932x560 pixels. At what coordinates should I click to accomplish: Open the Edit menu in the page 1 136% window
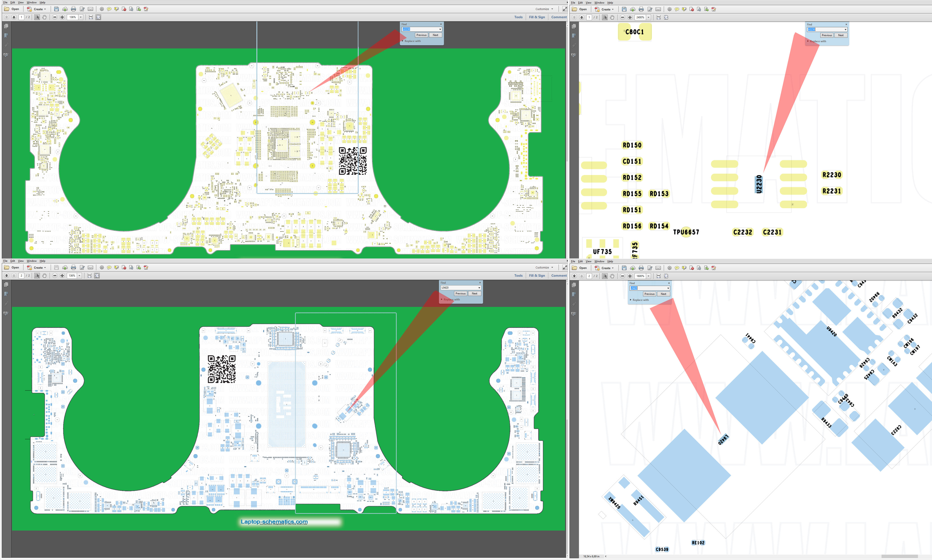tap(13, 2)
